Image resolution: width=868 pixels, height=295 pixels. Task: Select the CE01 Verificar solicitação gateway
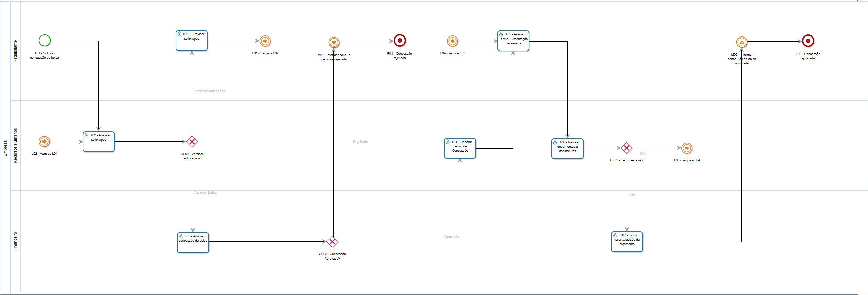tap(192, 142)
